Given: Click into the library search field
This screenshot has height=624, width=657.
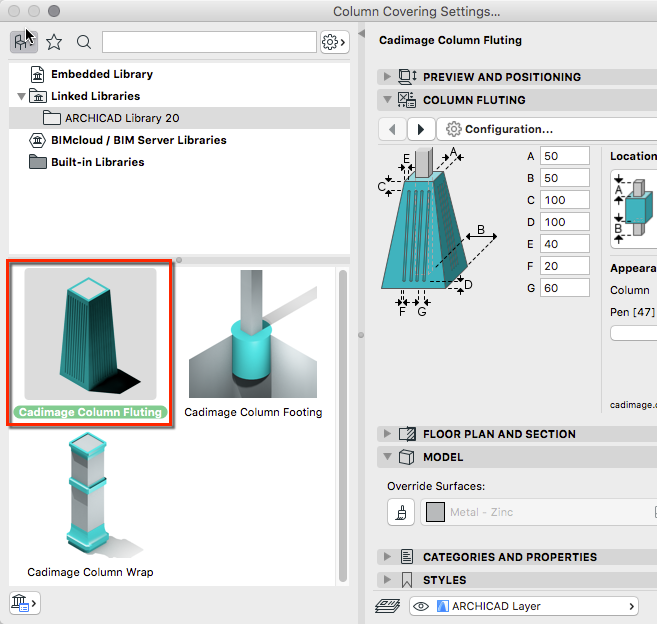Looking at the screenshot, I should click(209, 42).
